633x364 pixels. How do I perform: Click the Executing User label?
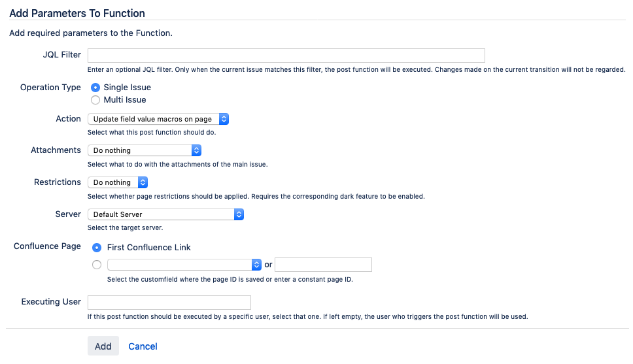(51, 302)
